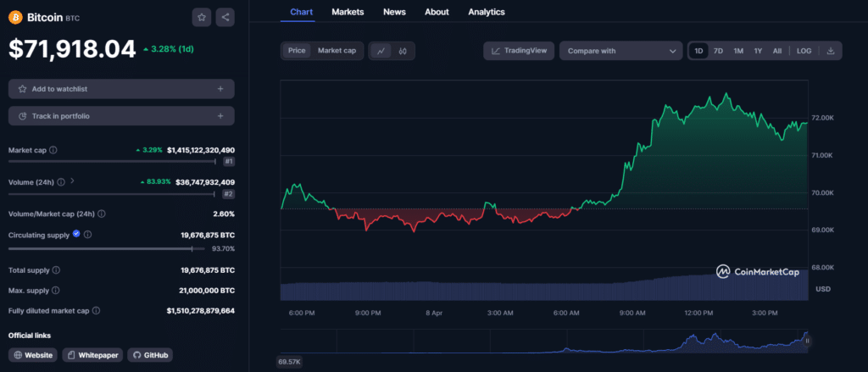Click the Bitcoin orange logo icon
Screen dimensions: 868x372
(15, 17)
